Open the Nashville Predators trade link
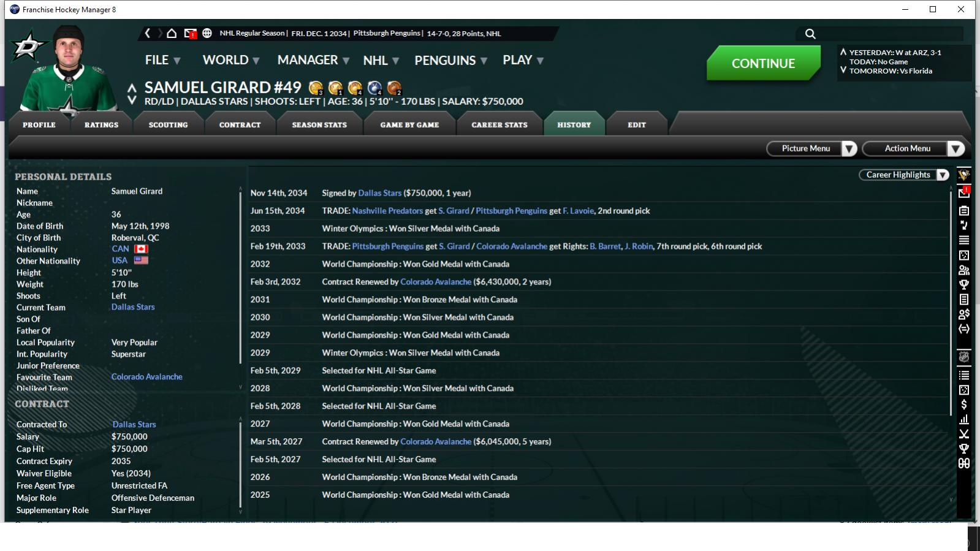Viewport: 980px width, 551px height. click(x=387, y=211)
